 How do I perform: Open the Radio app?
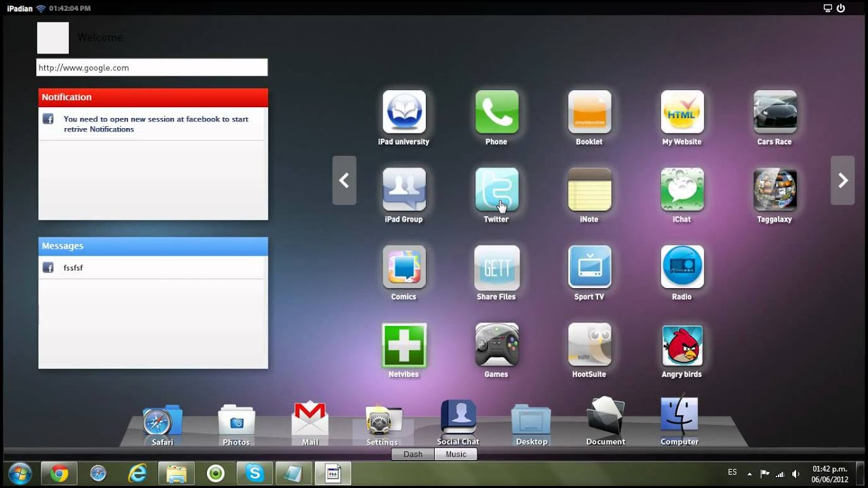682,267
